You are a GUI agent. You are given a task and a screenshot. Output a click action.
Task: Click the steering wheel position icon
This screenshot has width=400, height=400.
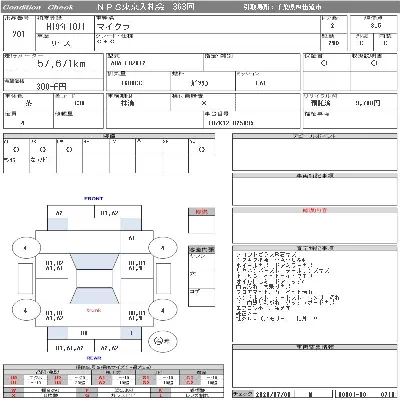tap(162, 341)
